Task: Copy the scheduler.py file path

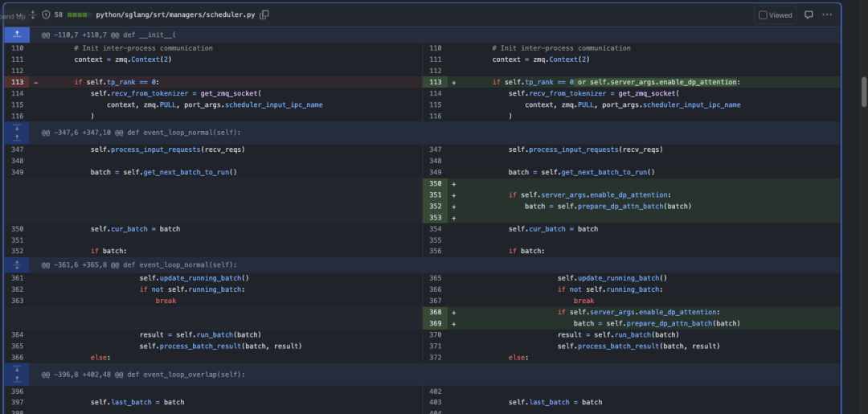Action: (x=264, y=14)
